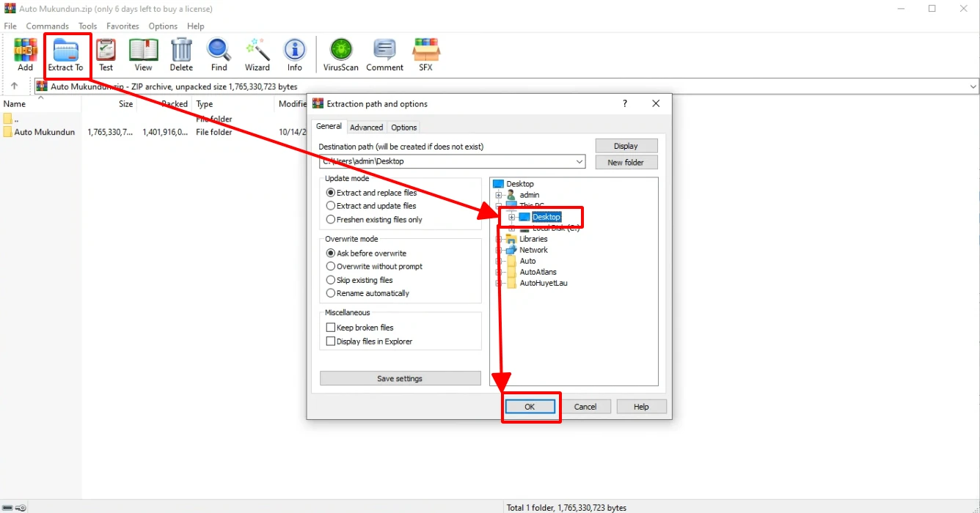Select the admin tree item
Viewport: 980px width, 513px height.
530,195
